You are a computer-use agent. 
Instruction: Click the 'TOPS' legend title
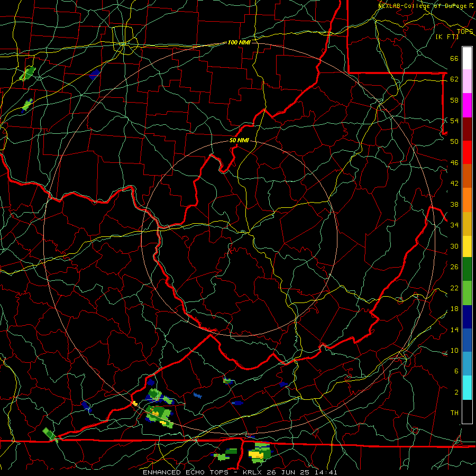click(465, 32)
